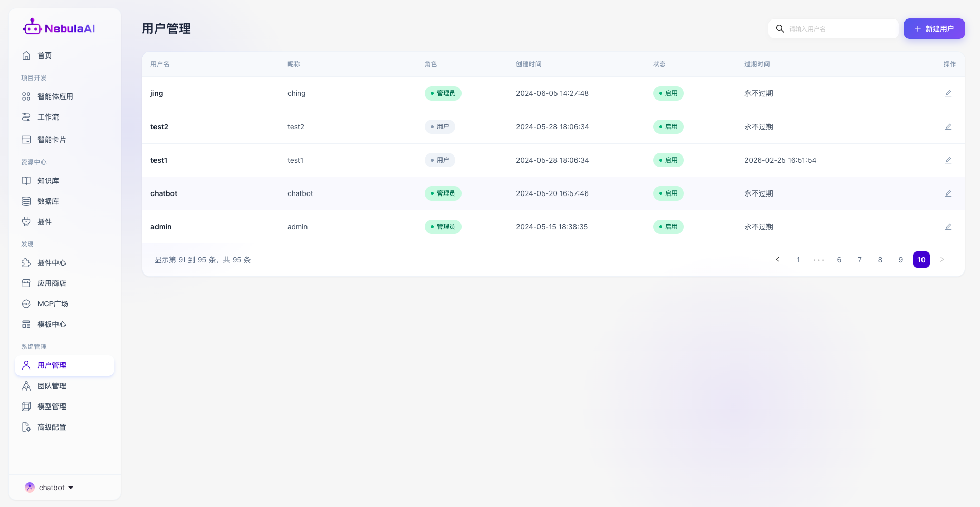Screen dimensions: 980x507
Task: Click the edit icon in admin row
Action: pos(948,227)
